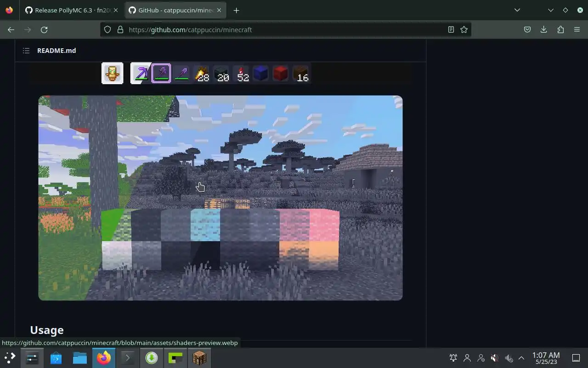Click the Firefox View icon in the tab bar
588x368 pixels.
pos(9,10)
